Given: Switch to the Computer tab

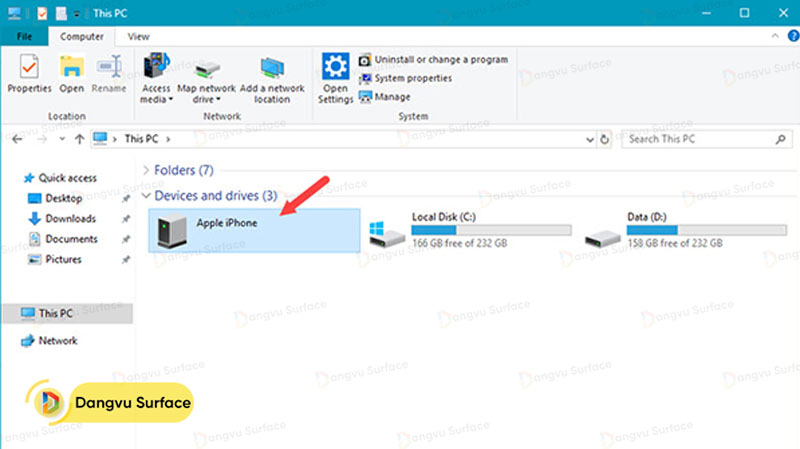Looking at the screenshot, I should (82, 36).
